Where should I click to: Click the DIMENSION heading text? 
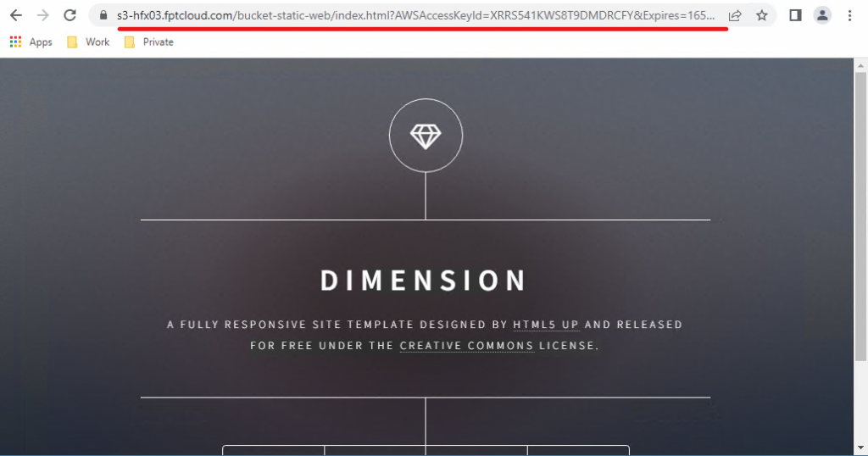coord(424,281)
